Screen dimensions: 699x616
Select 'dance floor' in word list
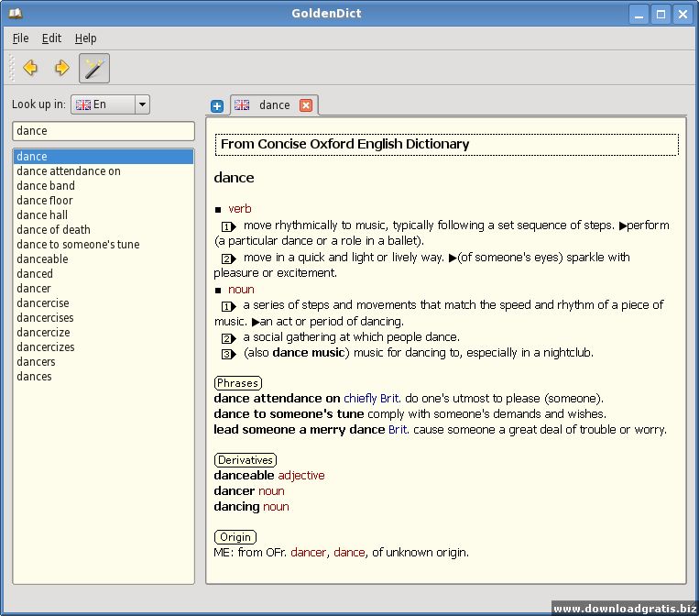coord(45,201)
